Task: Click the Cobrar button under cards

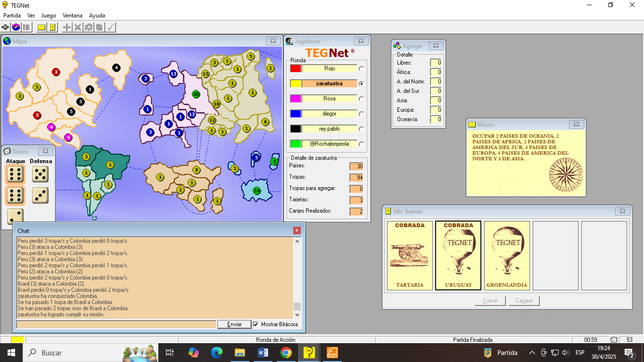Action: [x=490, y=301]
